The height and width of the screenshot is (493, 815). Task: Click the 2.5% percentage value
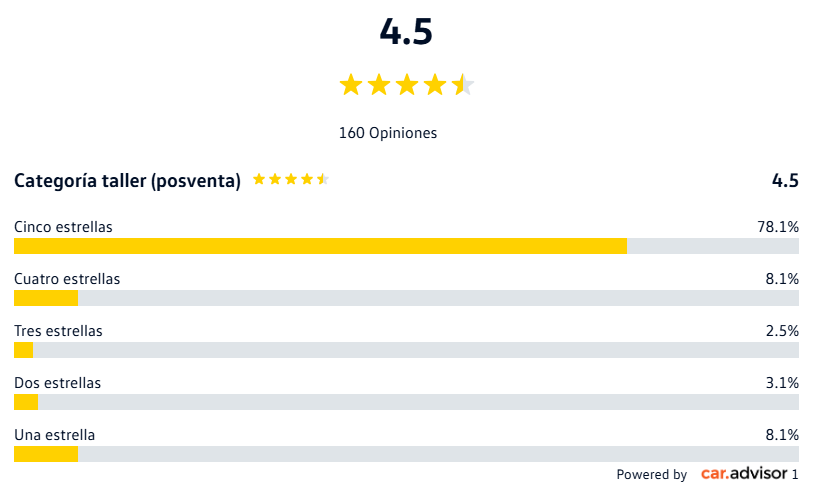click(782, 331)
